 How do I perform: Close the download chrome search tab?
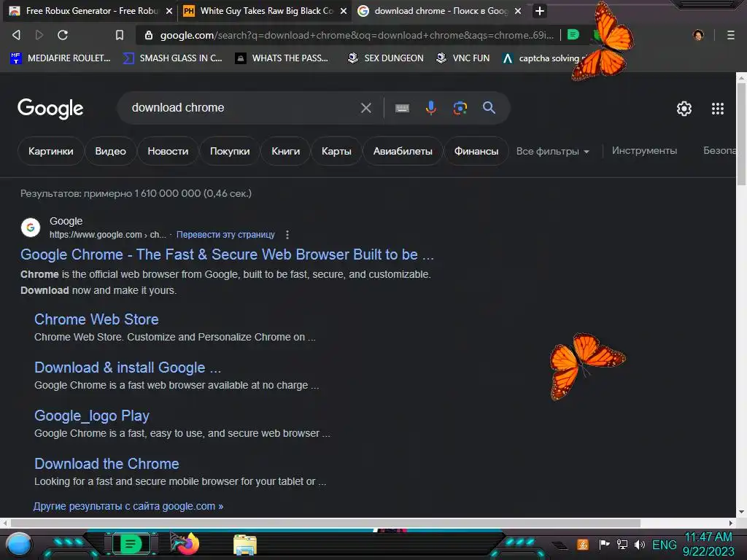tap(518, 11)
